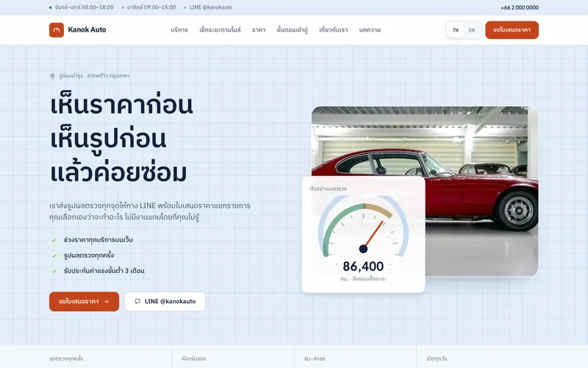Click the checkmark beside รูปผลตรวจทุกครั้ง
Viewport: 588px width, 368px height.
tap(54, 255)
